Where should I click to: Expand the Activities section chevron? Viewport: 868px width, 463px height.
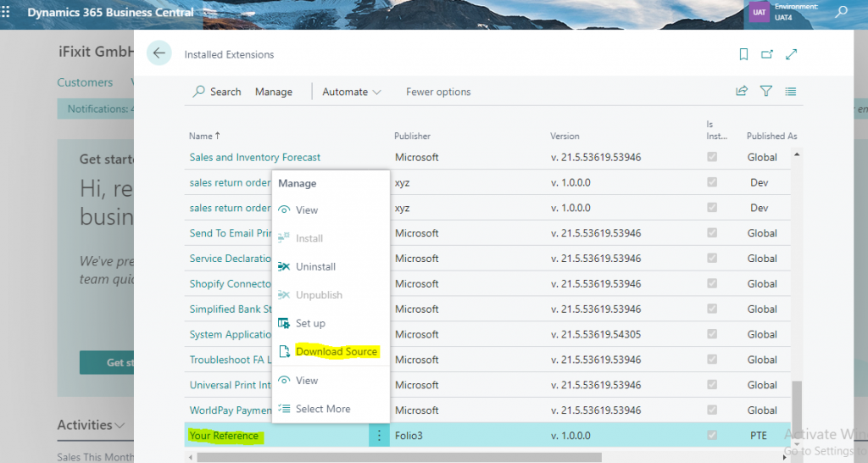point(120,426)
